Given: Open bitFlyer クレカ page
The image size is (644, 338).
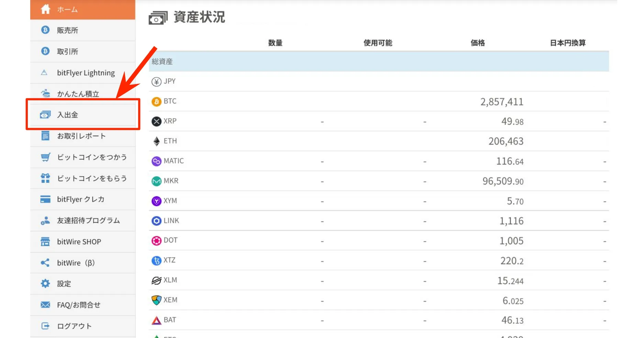Looking at the screenshot, I should pos(81,199).
